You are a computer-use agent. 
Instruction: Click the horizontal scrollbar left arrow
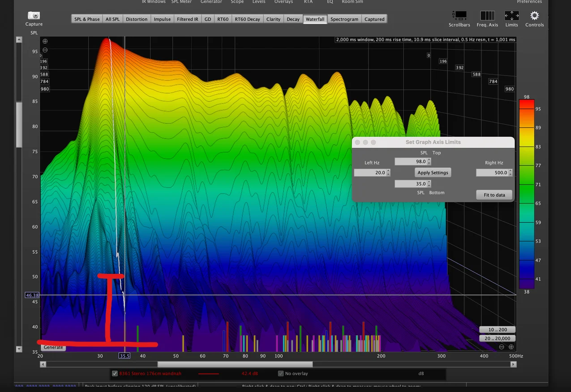[x=43, y=364]
